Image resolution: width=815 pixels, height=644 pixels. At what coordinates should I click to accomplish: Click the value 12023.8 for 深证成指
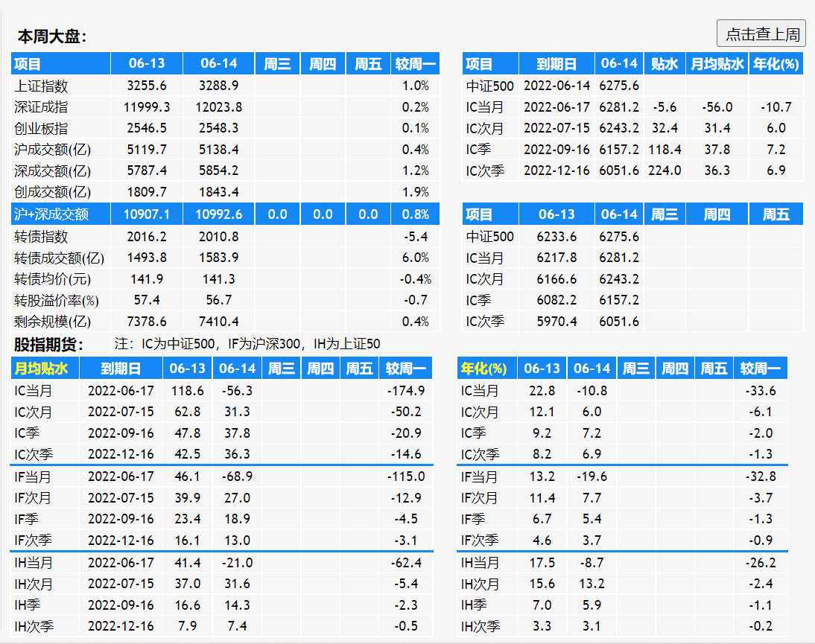(219, 107)
